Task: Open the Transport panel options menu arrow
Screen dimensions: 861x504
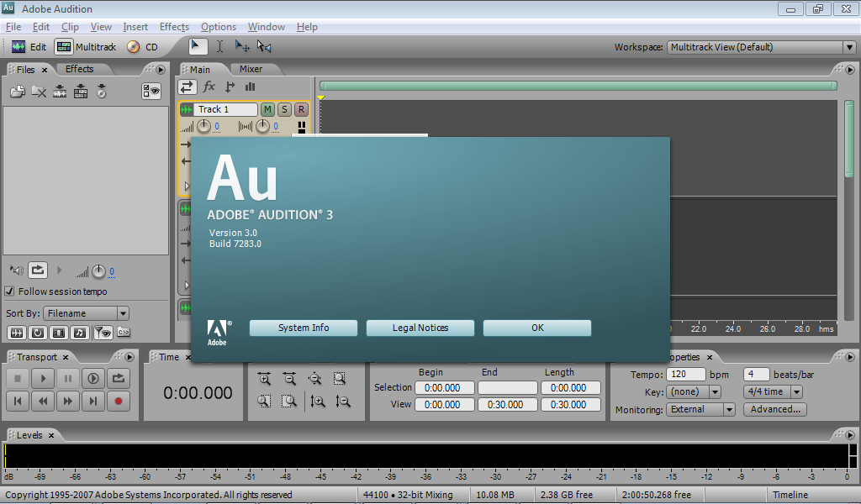Action: coord(129,357)
